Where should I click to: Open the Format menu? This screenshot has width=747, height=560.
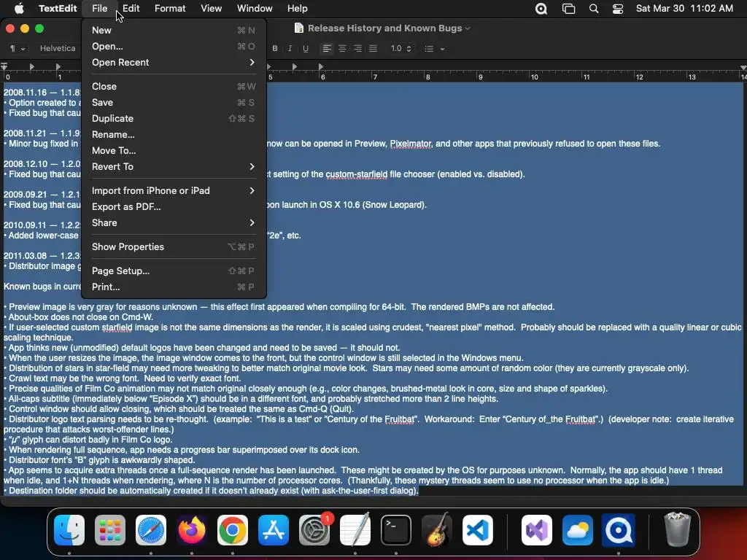[x=170, y=9]
